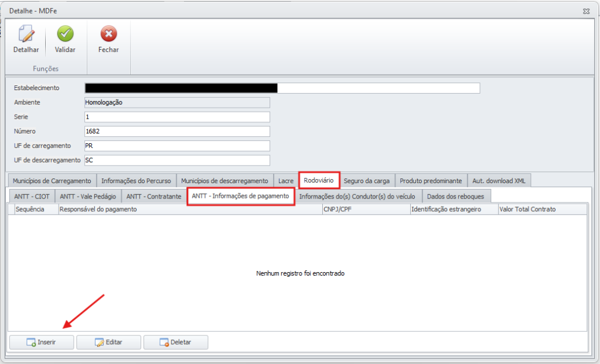Image resolution: width=600 pixels, height=364 pixels.
Task: Focus the UF de carregamento field
Action: click(177, 146)
